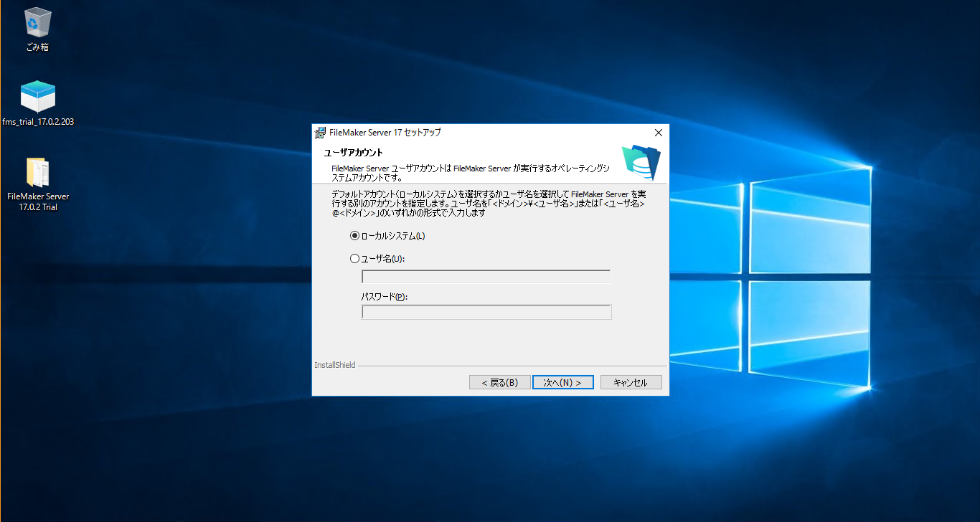Viewport: 980px width, 522px height.
Task: Click the 戻る(B) button to go back
Action: pyautogui.click(x=499, y=381)
